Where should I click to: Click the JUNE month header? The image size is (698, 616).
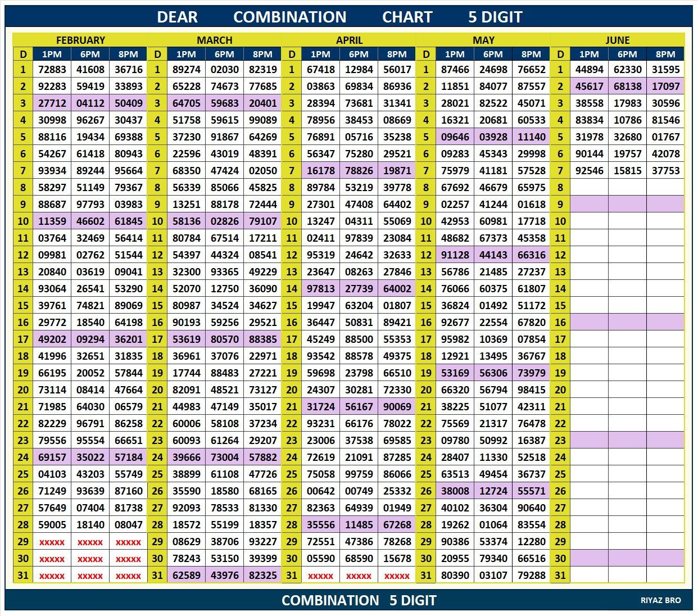618,40
